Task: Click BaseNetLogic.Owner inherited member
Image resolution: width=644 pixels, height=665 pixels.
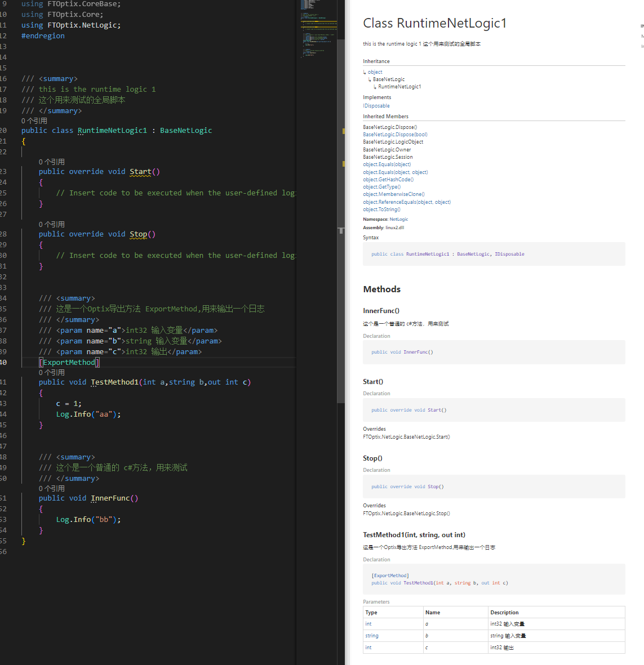Action: click(387, 150)
